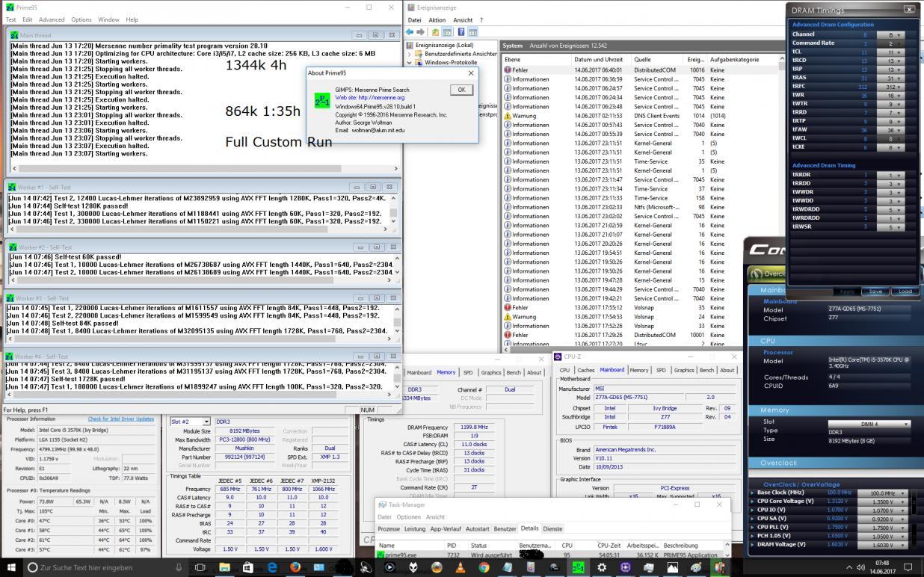Click the help icon in Ereignisanzeige toolbar
924x577 pixels.
pos(461,32)
